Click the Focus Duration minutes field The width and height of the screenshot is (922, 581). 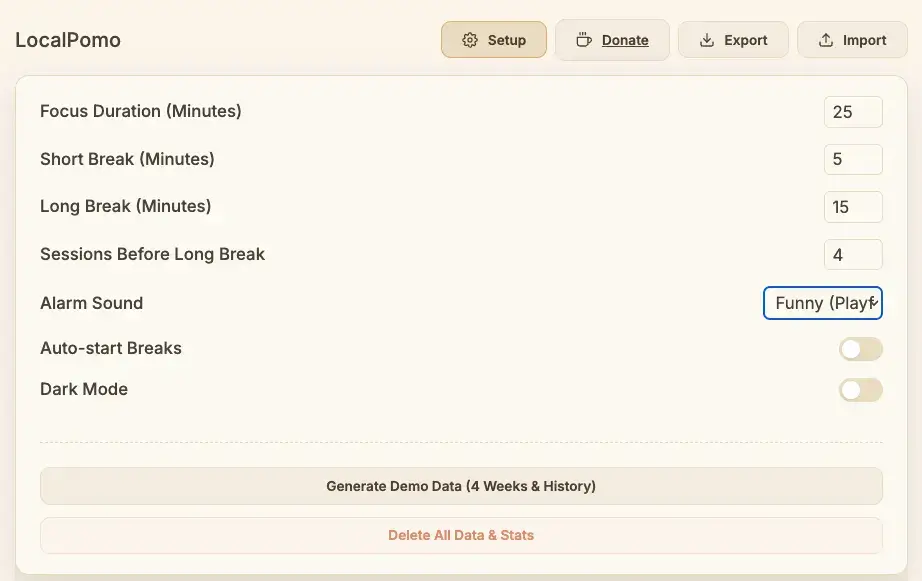coord(853,112)
